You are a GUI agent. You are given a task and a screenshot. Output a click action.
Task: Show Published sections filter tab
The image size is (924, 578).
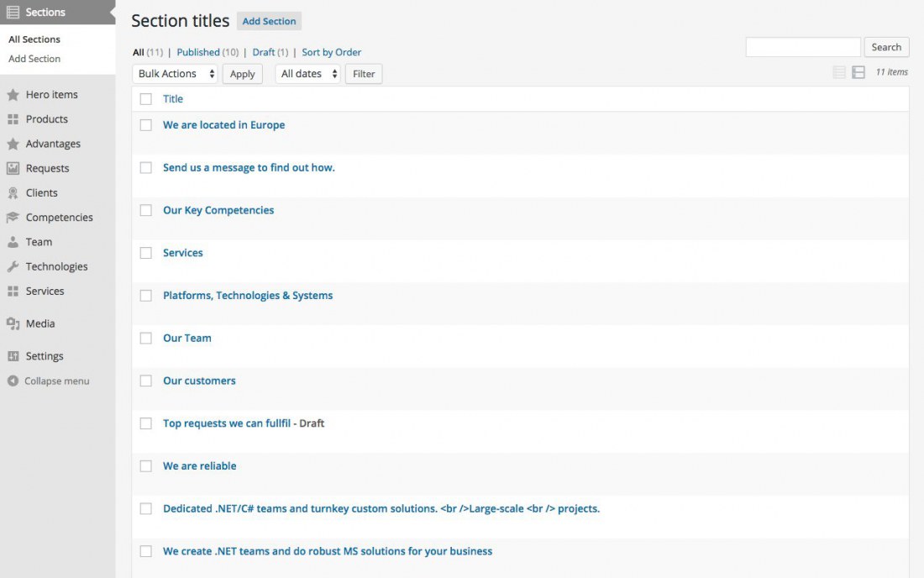pos(198,52)
